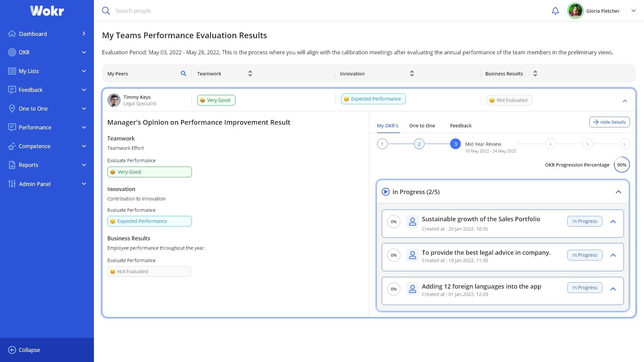
Task: Expand the Performance sidebar menu chevron
Action: click(x=84, y=127)
